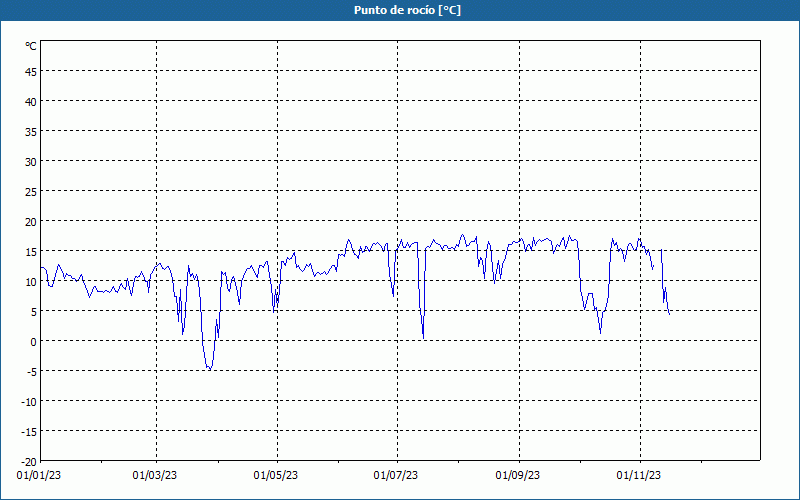Click the last data point of the blue line

(669, 314)
